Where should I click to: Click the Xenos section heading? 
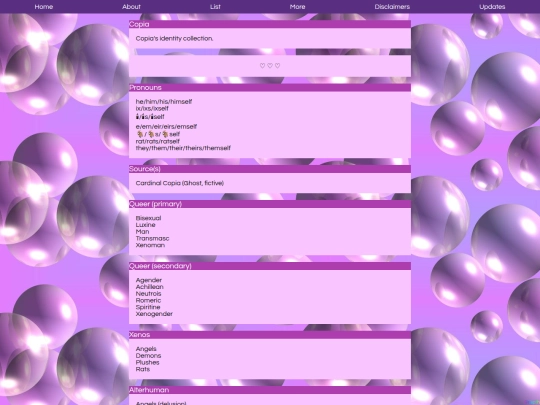point(139,335)
